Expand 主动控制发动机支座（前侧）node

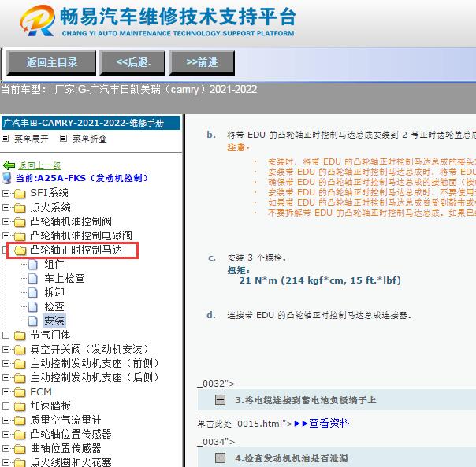click(6, 364)
